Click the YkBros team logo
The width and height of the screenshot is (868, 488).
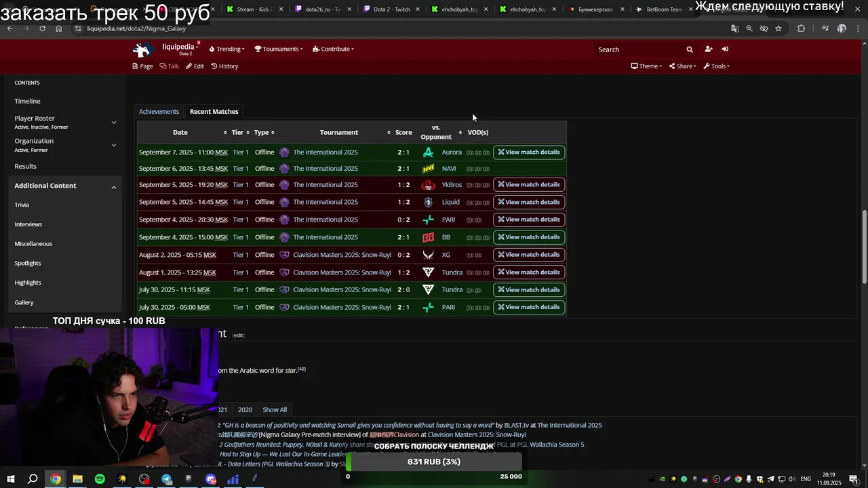tap(428, 185)
